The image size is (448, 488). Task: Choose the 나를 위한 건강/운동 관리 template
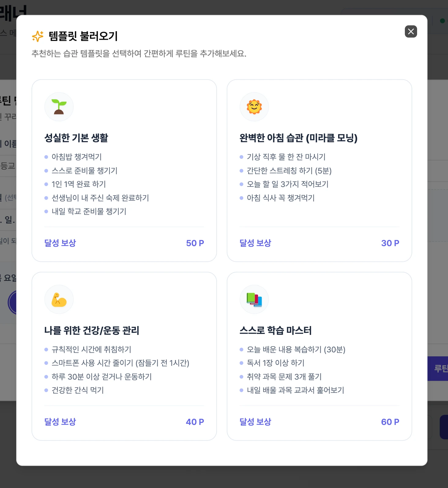point(92,330)
